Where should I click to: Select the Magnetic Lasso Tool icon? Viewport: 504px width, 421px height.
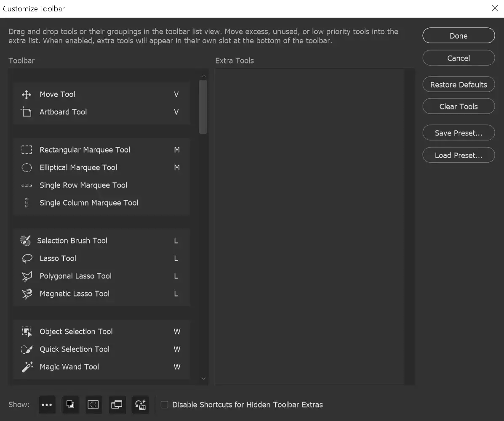point(27,294)
